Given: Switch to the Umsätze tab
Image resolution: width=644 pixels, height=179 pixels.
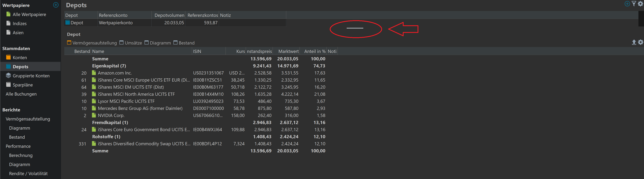Looking at the screenshot, I should coord(131,43).
